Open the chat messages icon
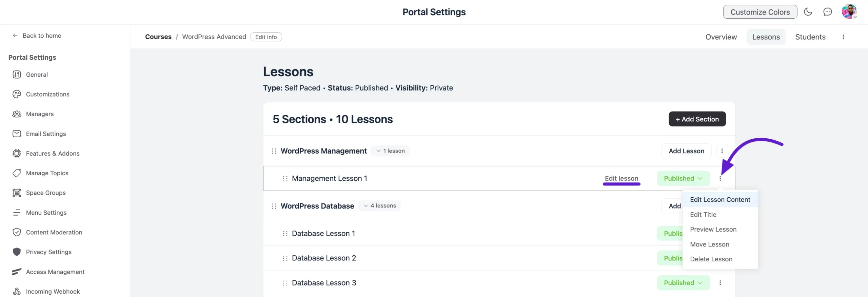 tap(827, 12)
